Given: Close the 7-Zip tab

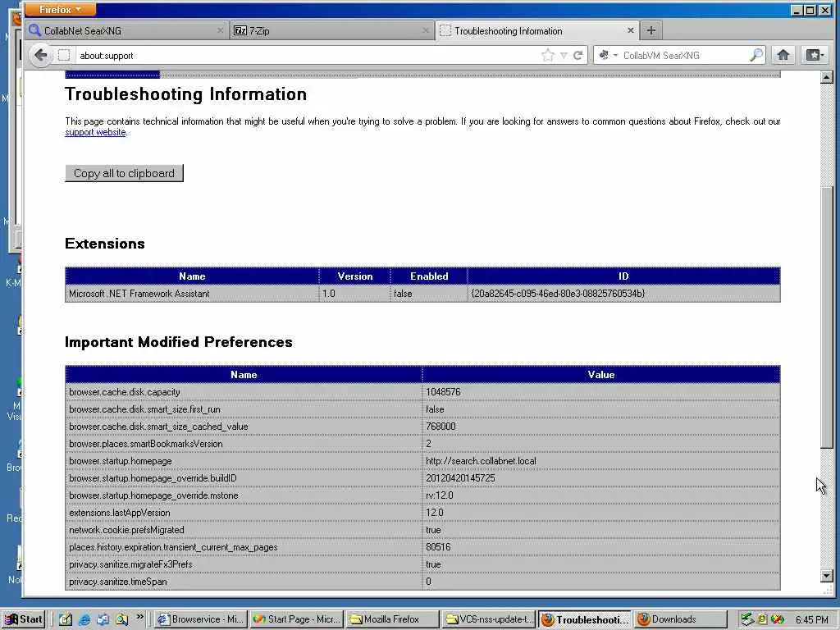Looking at the screenshot, I should point(426,30).
